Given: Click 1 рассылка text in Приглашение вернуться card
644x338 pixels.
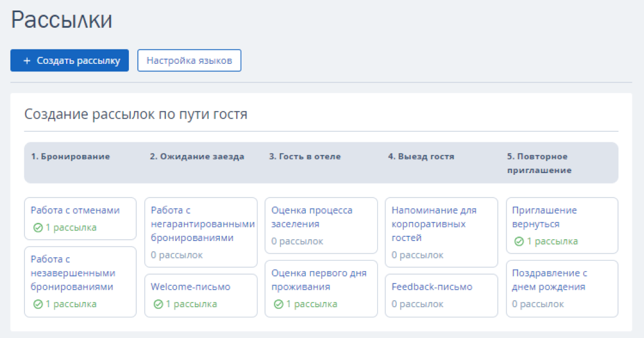Looking at the screenshot, I should pos(552,242).
